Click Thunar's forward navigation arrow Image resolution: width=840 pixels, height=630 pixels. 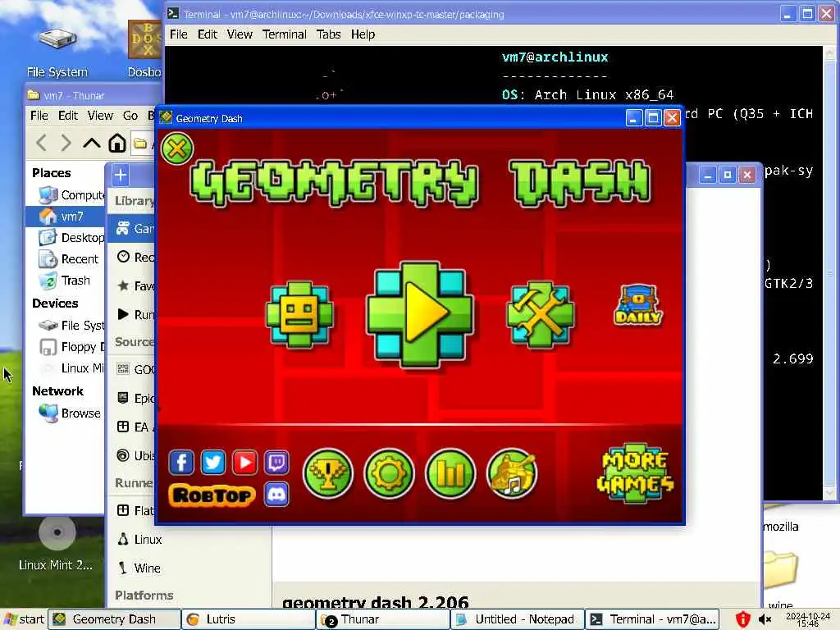click(66, 143)
